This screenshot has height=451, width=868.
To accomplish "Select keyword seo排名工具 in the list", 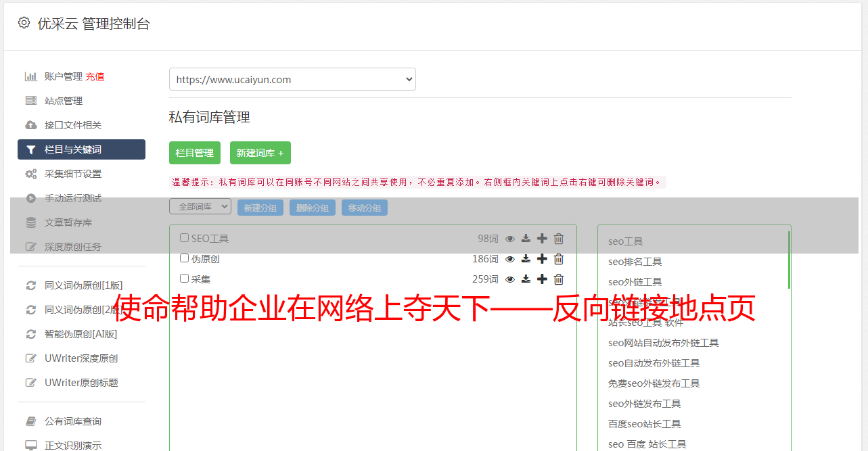I will [635, 262].
